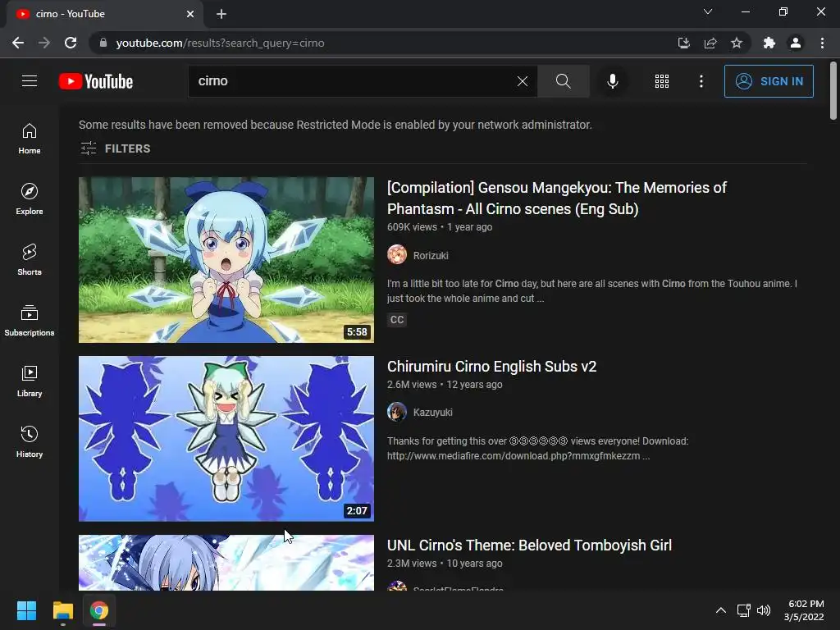Click the CC badge on first result
The width and height of the screenshot is (840, 630).
397,320
